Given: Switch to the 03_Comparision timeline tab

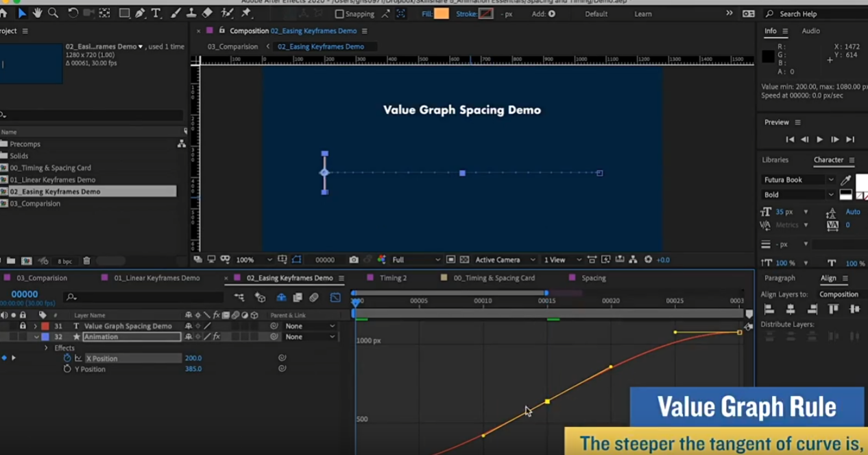Looking at the screenshot, I should click(41, 278).
